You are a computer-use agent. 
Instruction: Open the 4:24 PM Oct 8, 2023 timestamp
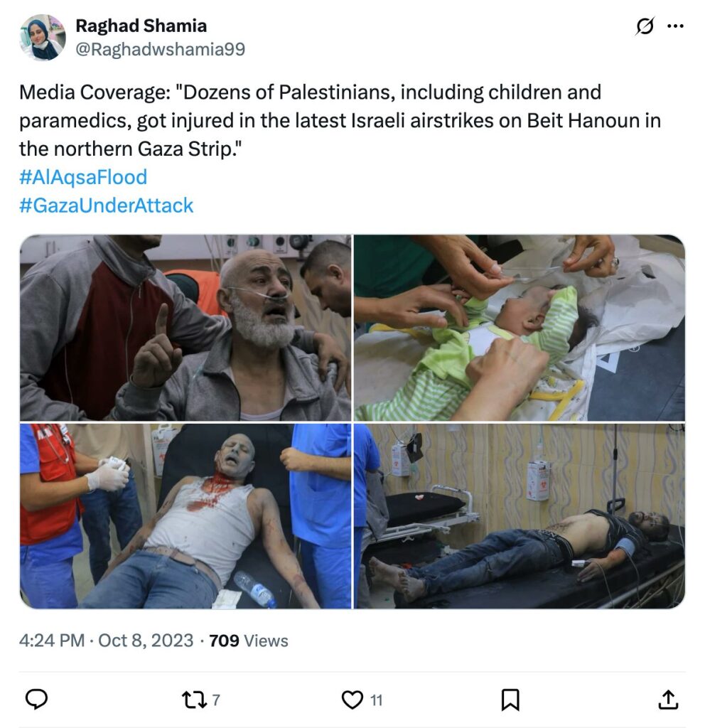click(107, 641)
